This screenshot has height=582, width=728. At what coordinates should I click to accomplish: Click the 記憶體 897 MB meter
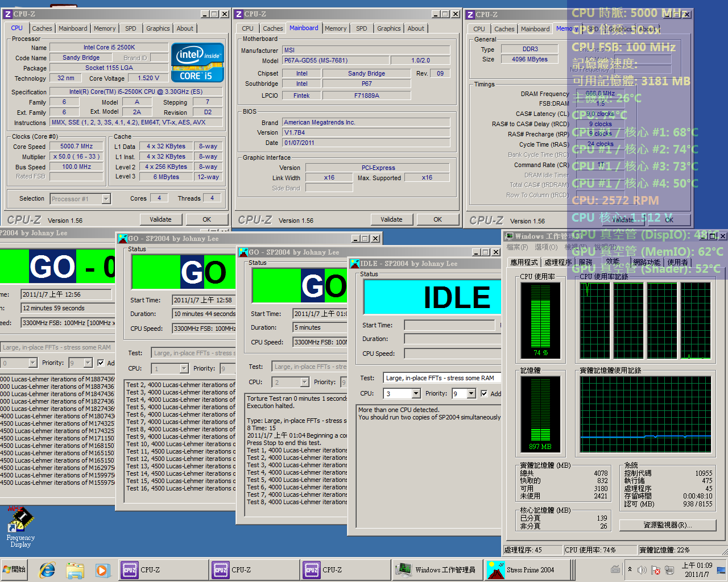[540, 415]
